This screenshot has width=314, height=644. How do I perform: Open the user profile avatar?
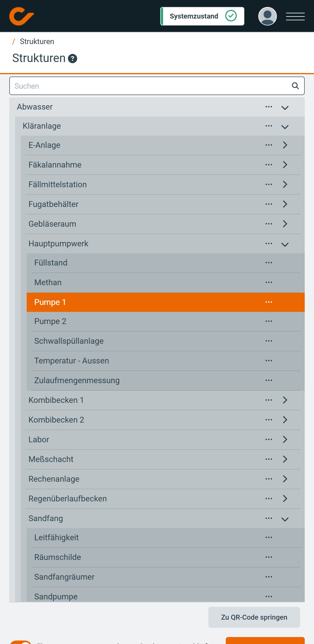(267, 16)
